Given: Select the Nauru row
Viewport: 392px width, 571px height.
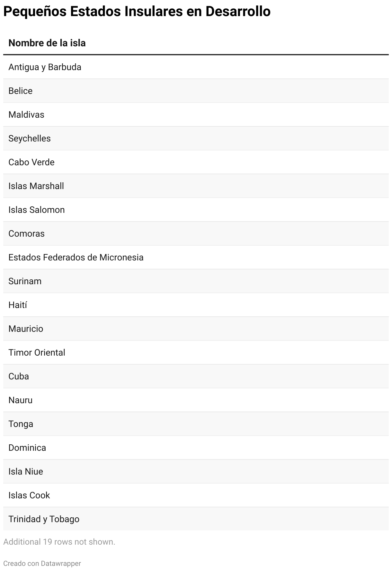Looking at the screenshot, I should 21,400.
